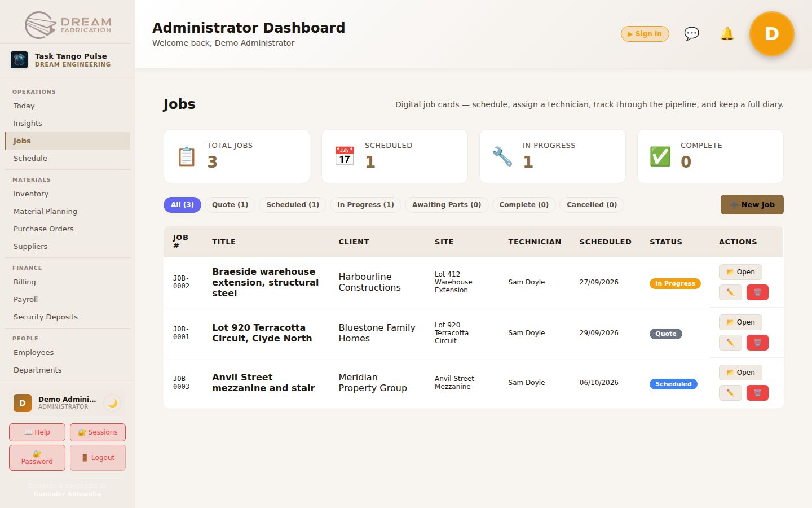This screenshot has width=812, height=508.
Task: Open Security Deposits
Action: click(67, 317)
